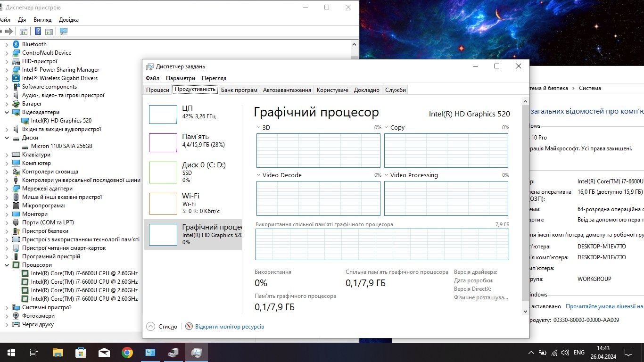Click the Task Manager title bar icon
The height and width of the screenshot is (362, 644).
(x=150, y=66)
